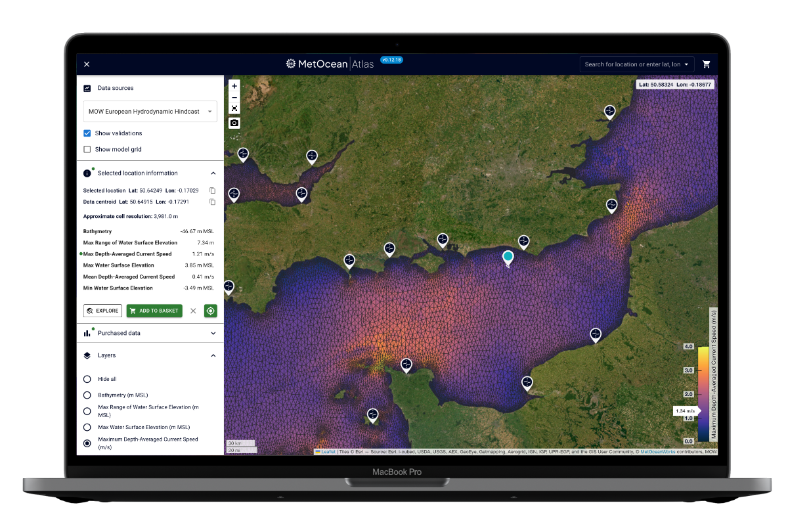Uncheck the Show validations checkbox
788x532 pixels.
pos(87,133)
